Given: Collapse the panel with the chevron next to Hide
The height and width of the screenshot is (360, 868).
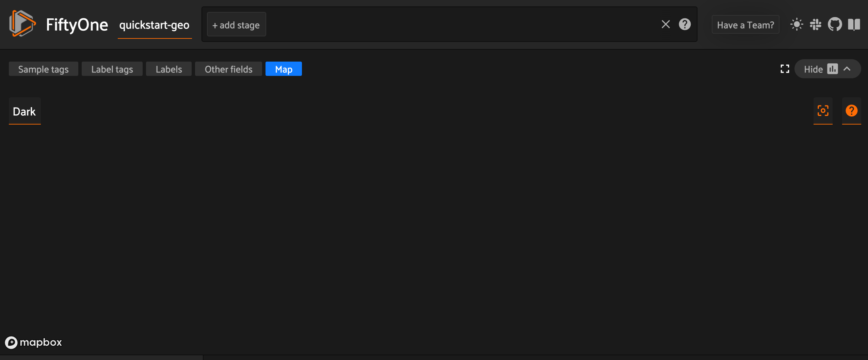Looking at the screenshot, I should (847, 69).
